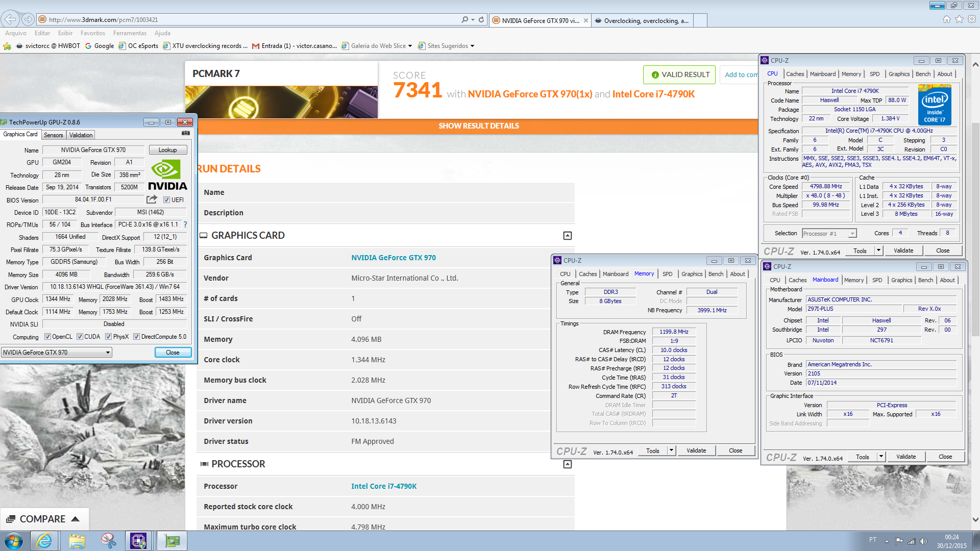
Task: Click the Lookup button in GPU-Z
Action: pyautogui.click(x=168, y=150)
